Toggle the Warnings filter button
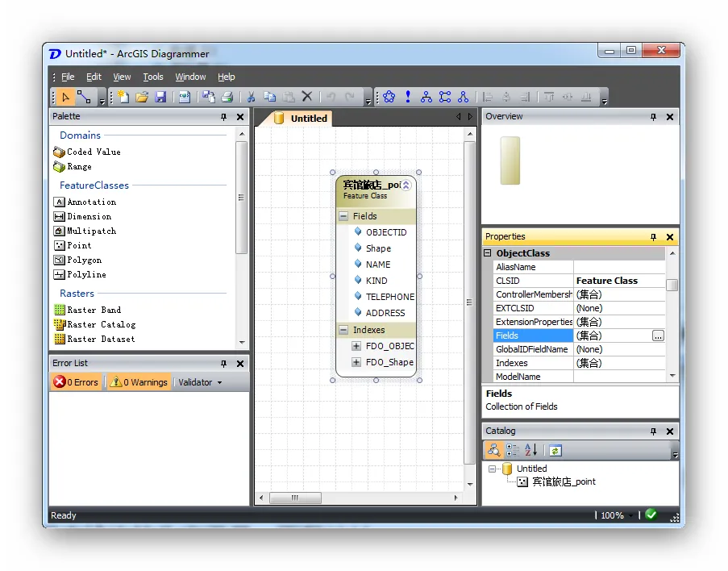 (138, 382)
